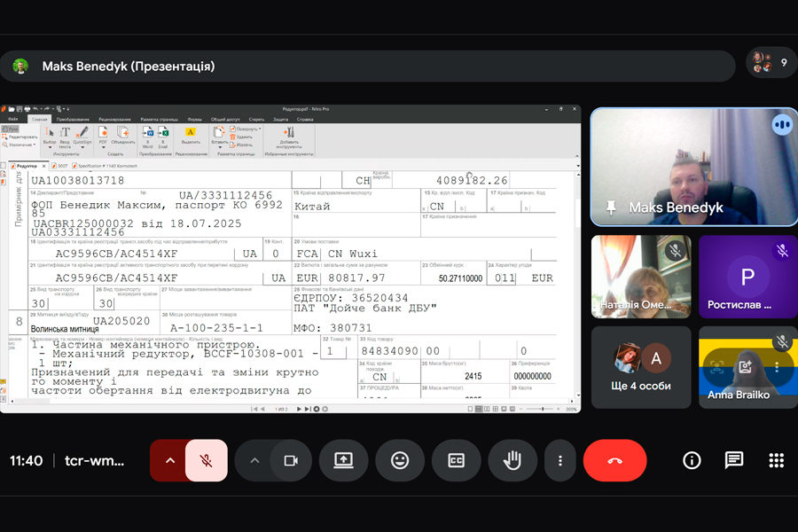Open the meeting details info icon
The width and height of the screenshot is (798, 532).
pyautogui.click(x=692, y=461)
